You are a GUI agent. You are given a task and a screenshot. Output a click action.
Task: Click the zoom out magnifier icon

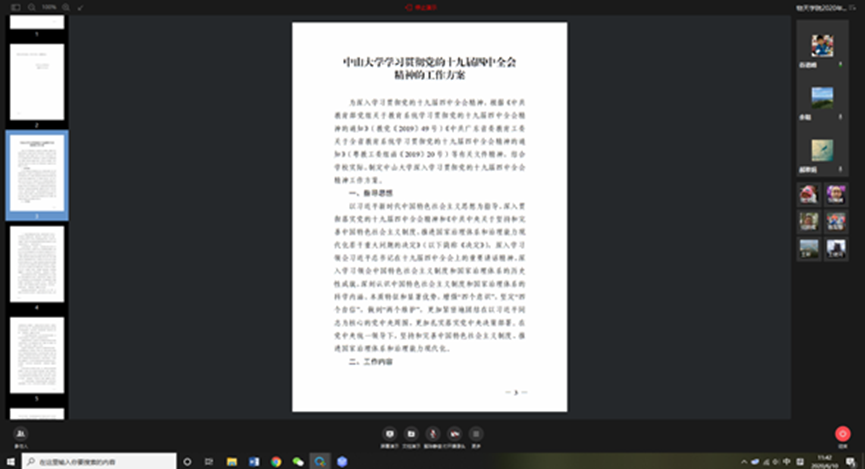coord(29,7)
